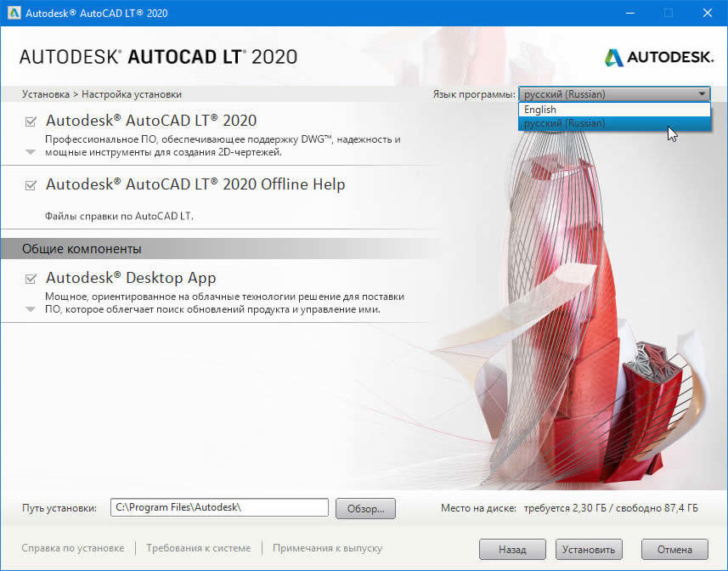
Task: Toggle the AutoCAD LT 2020 Offline Help checkbox
Action: pos(31,185)
